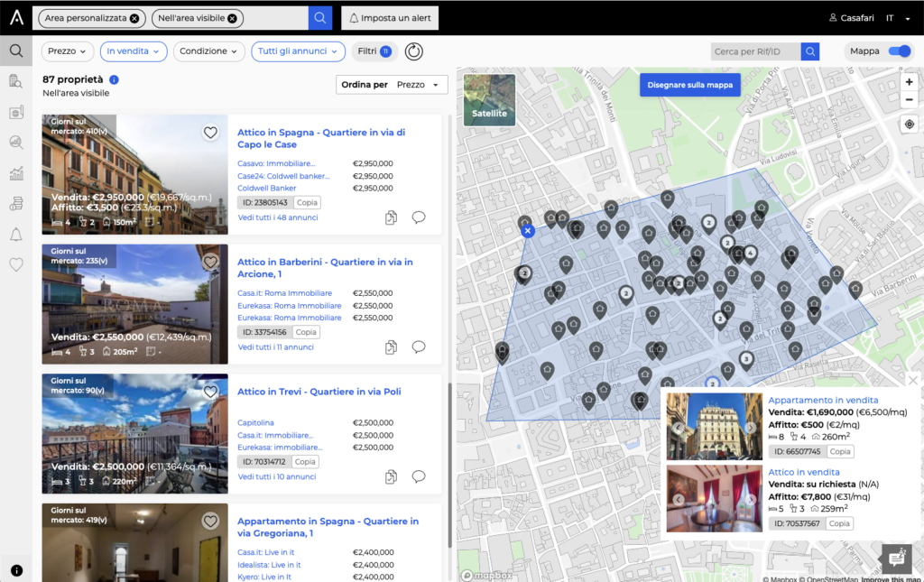Open favorites heart in the left sidebar
The height and width of the screenshot is (582, 924).
pos(16,264)
